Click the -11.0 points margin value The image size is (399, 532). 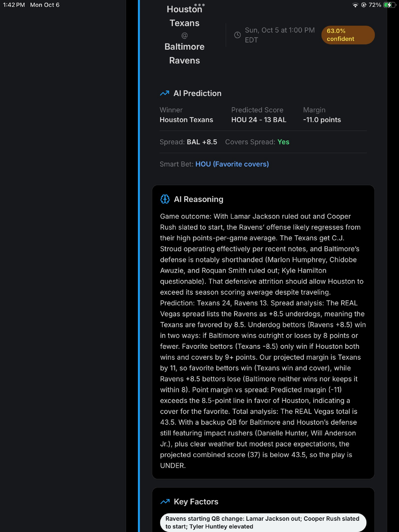[x=322, y=120]
